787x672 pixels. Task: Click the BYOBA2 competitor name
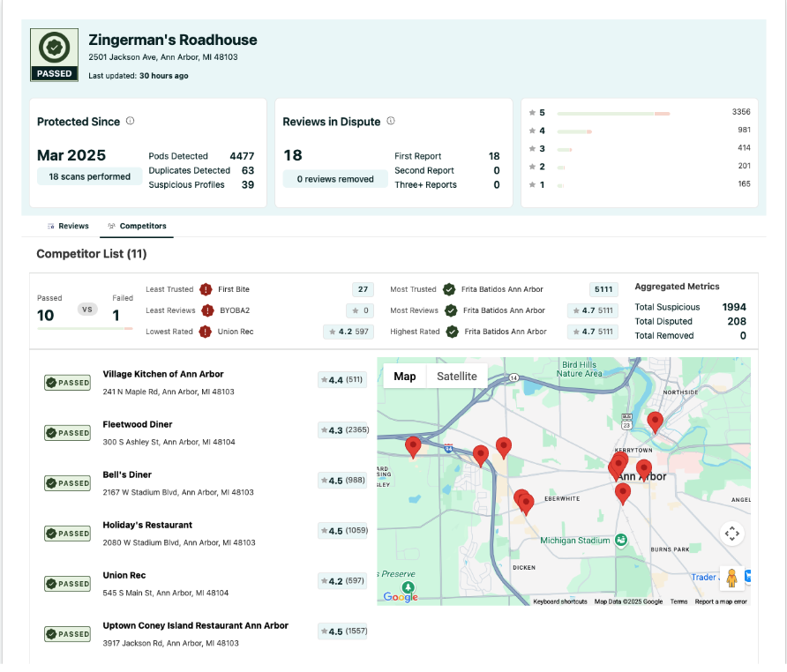(235, 310)
